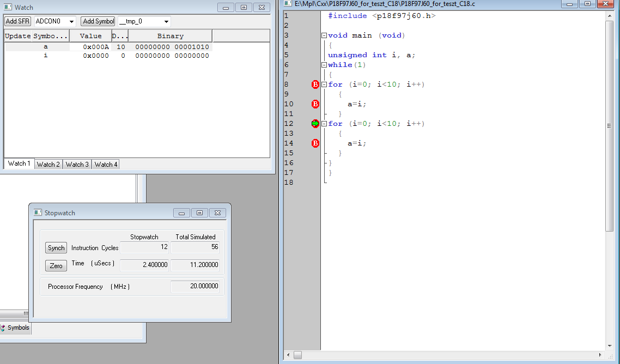
Task: Switch to Watch 1 tab
Action: click(19, 163)
